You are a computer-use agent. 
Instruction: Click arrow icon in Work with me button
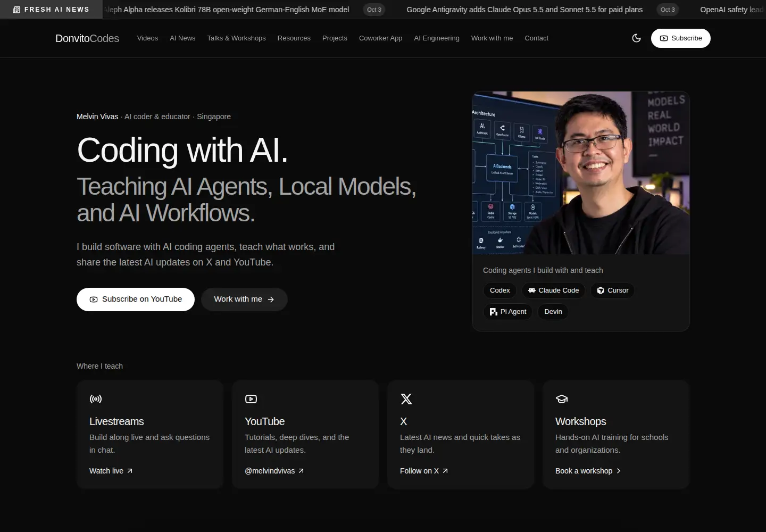point(271,300)
